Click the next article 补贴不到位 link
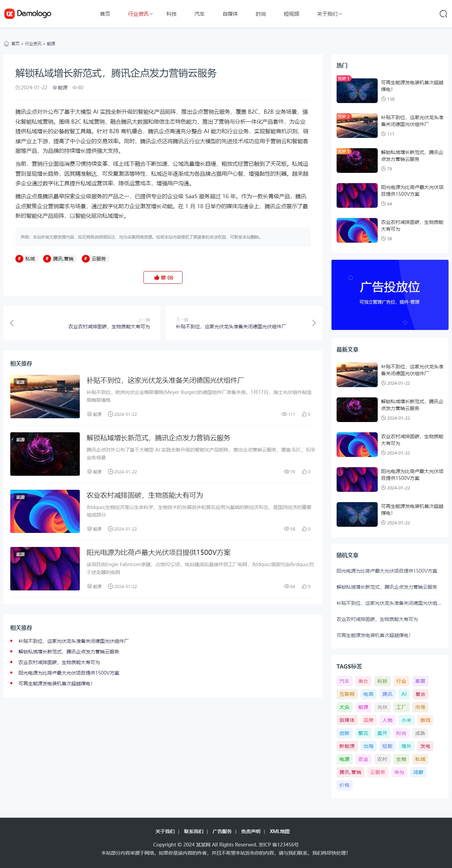Viewport: 452px width, 868px height. click(x=231, y=327)
